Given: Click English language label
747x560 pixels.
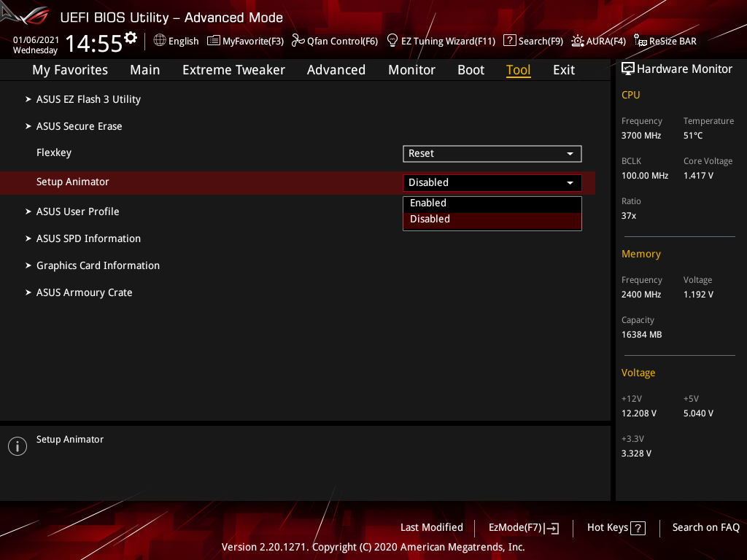Looking at the screenshot, I should pos(183,42).
